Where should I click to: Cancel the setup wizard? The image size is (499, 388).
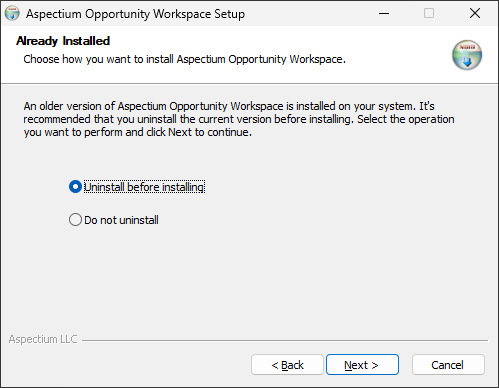click(x=448, y=365)
